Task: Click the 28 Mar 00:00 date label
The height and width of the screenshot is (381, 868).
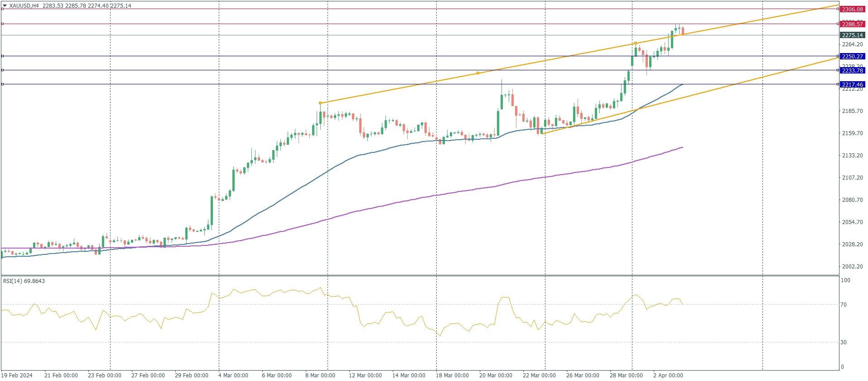Action: 626,376
